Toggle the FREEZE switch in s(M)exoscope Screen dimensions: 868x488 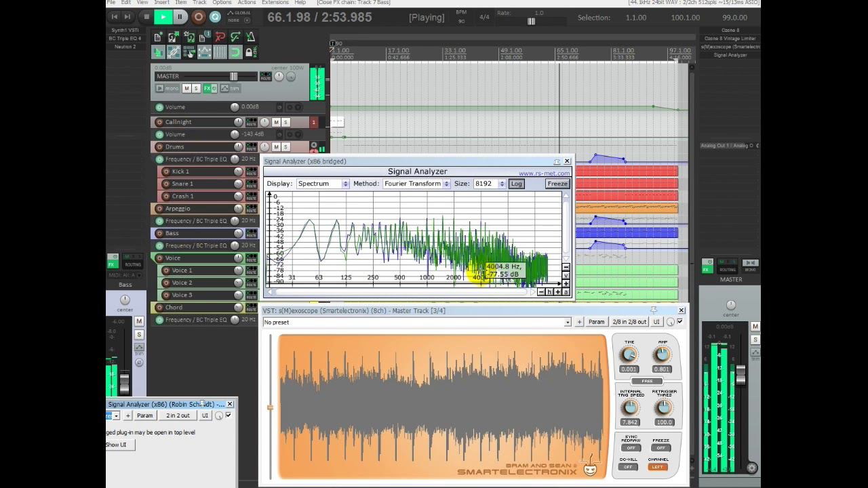click(x=660, y=447)
